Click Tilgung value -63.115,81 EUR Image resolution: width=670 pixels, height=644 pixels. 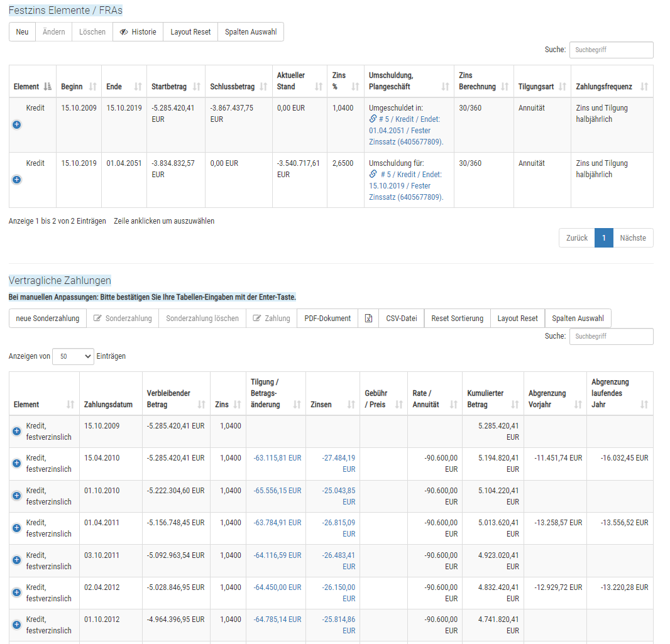(277, 458)
